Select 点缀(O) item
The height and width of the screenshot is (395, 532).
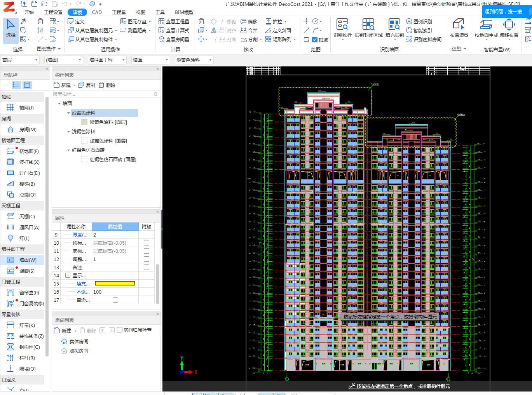tap(23, 195)
